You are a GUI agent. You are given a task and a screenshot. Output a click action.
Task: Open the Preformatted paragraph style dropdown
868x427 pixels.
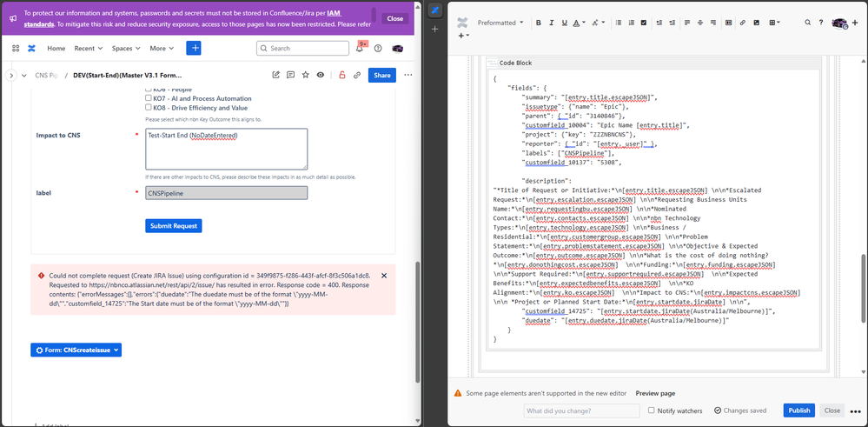pos(500,23)
